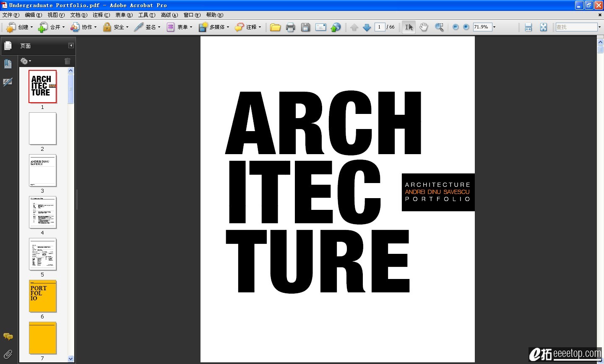
Task: Open the 编辑 (Edit) menu
Action: coord(34,15)
